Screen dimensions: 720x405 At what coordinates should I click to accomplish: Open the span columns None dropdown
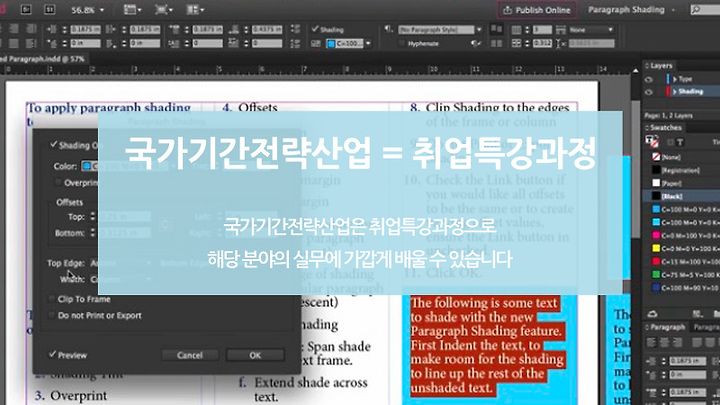click(591, 29)
